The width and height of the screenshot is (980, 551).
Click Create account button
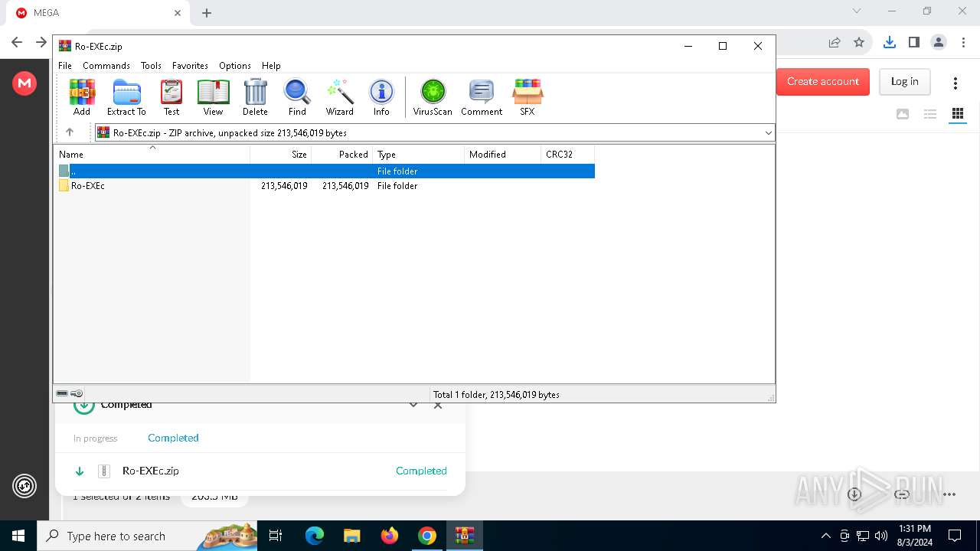[x=823, y=81]
